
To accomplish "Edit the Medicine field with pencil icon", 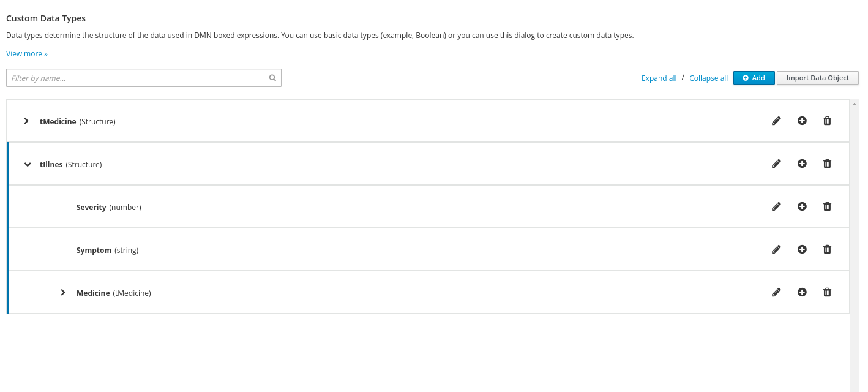I will point(776,293).
